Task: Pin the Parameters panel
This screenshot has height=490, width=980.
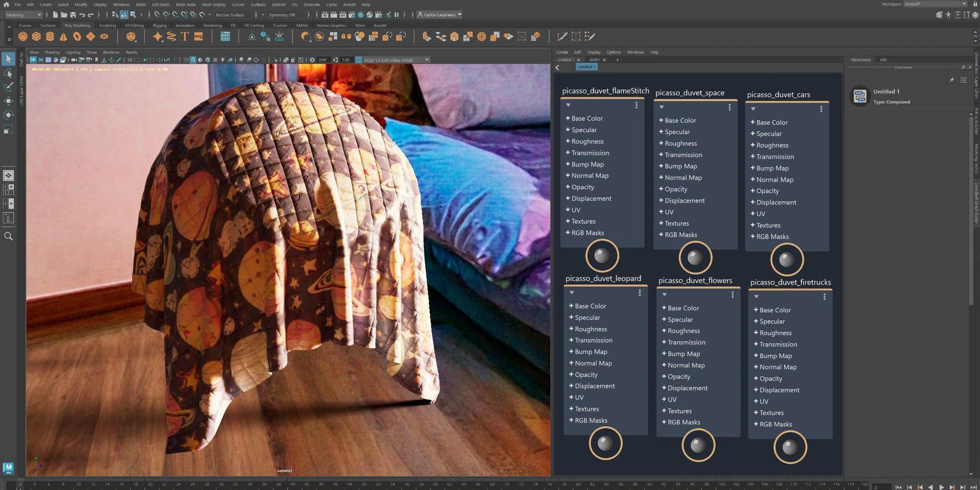Action: [951, 80]
